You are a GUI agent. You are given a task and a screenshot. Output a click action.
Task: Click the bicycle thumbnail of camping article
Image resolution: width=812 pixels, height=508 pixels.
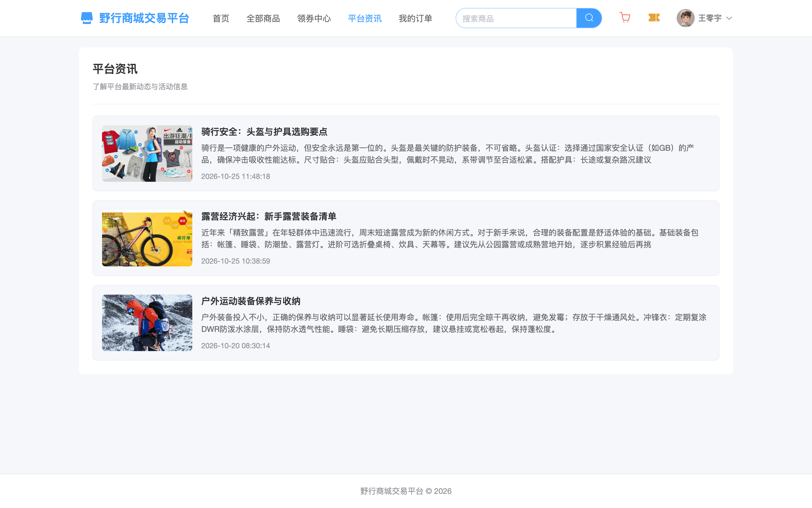pos(147,238)
